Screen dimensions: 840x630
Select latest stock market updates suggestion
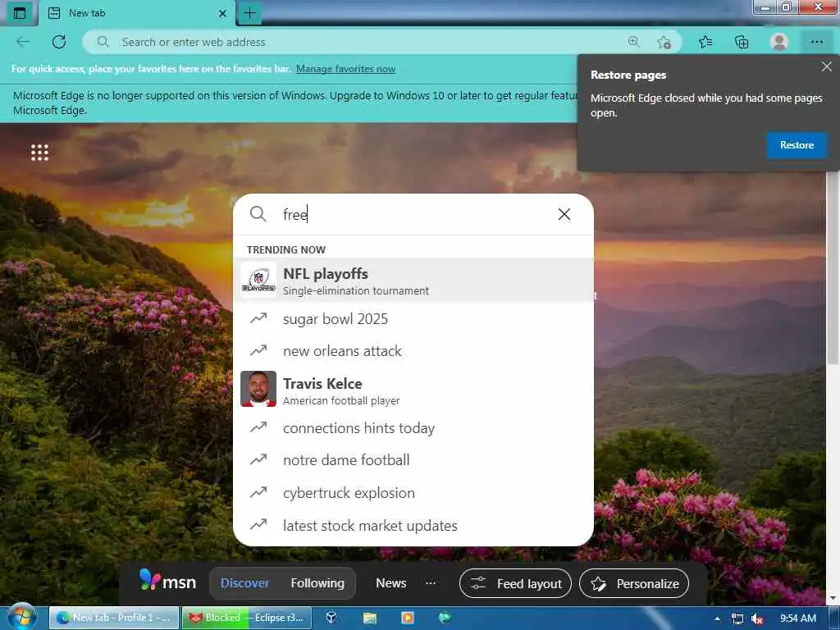point(413,526)
